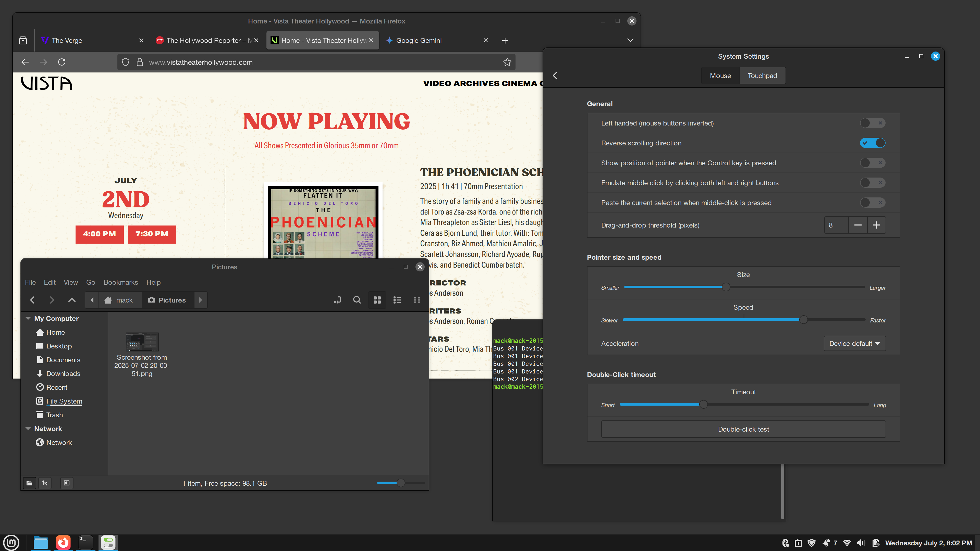Decrease the drag-and-drop threshold
Image resolution: width=980 pixels, height=551 pixels.
pyautogui.click(x=858, y=225)
